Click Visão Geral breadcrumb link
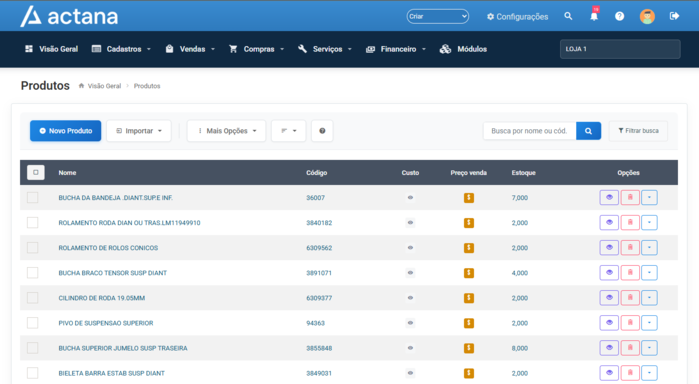 pyautogui.click(x=104, y=86)
